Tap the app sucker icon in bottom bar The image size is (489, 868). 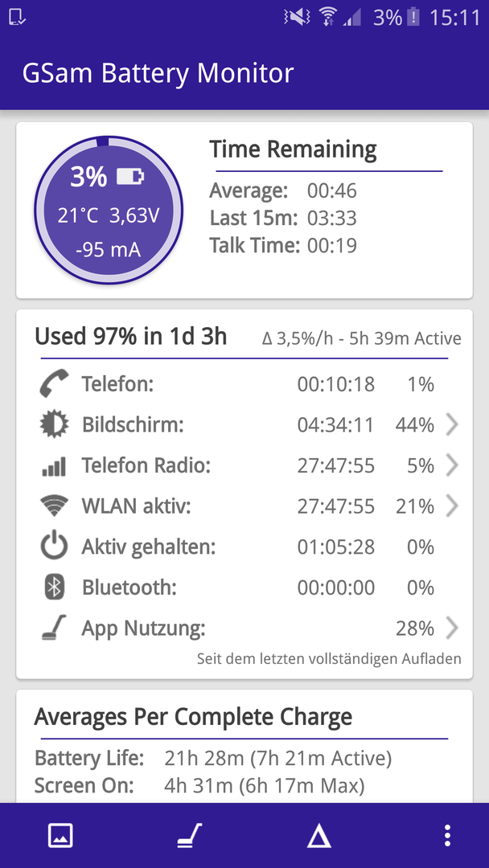(189, 835)
